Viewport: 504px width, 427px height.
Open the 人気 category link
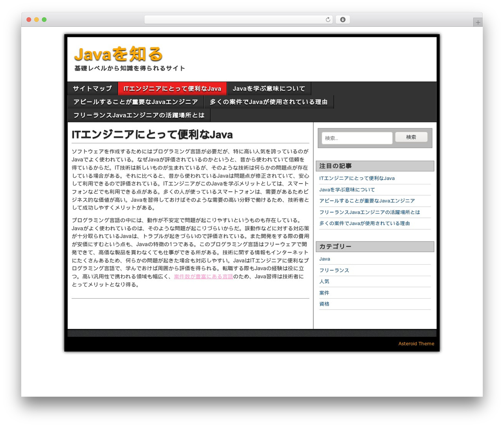(324, 282)
